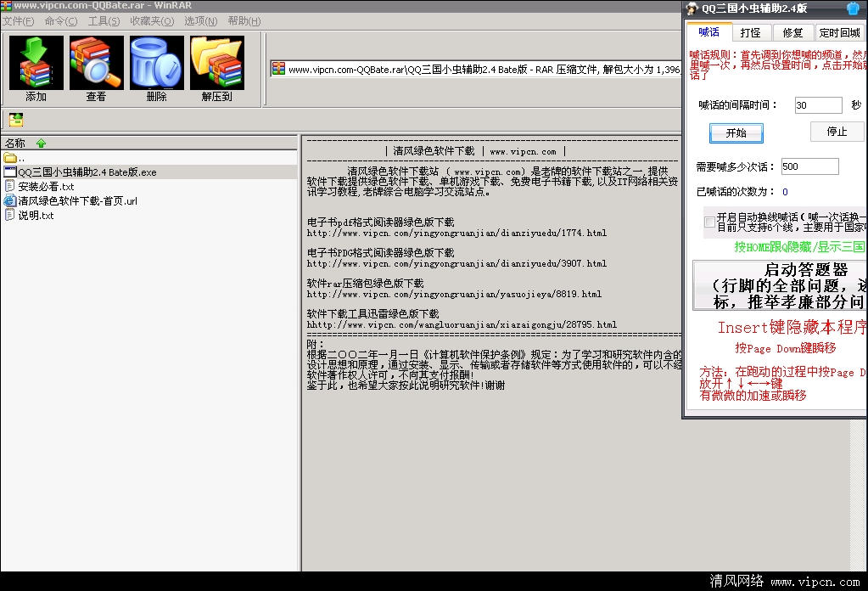Click the green 按HOME跟Q隐藏/显示三国 text
The width and height of the screenshot is (868, 591).
click(800, 247)
